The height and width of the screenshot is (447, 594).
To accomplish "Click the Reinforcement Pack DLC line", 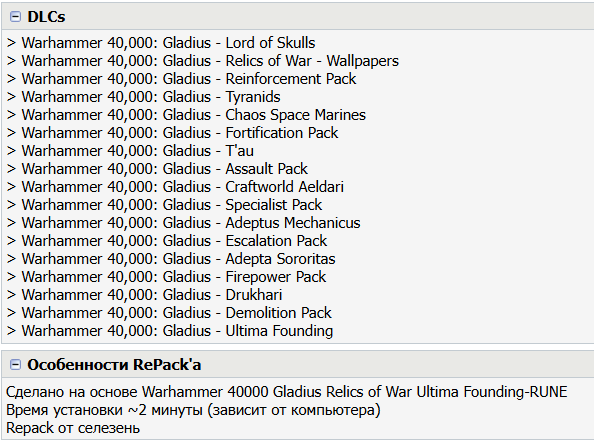I will tap(181, 79).
